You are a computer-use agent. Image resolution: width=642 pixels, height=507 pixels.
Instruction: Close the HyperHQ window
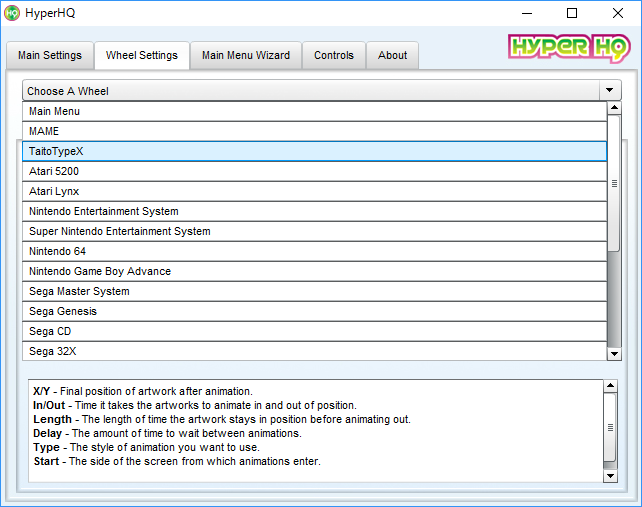[x=618, y=13]
